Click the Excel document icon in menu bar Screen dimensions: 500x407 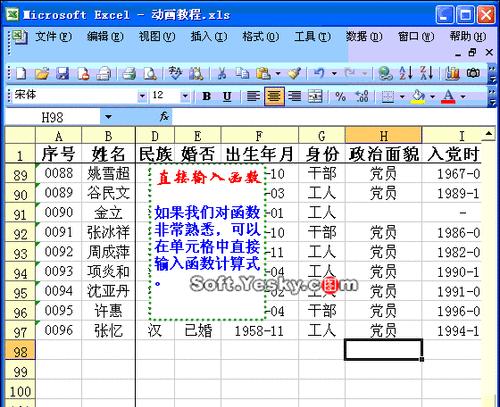click(19, 37)
